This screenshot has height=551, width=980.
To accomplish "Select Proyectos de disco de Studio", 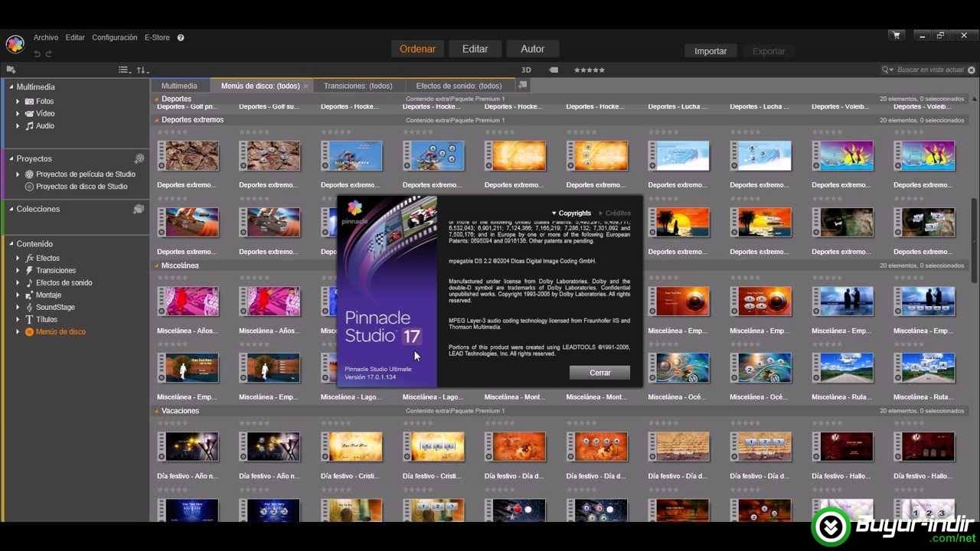I will tap(81, 187).
